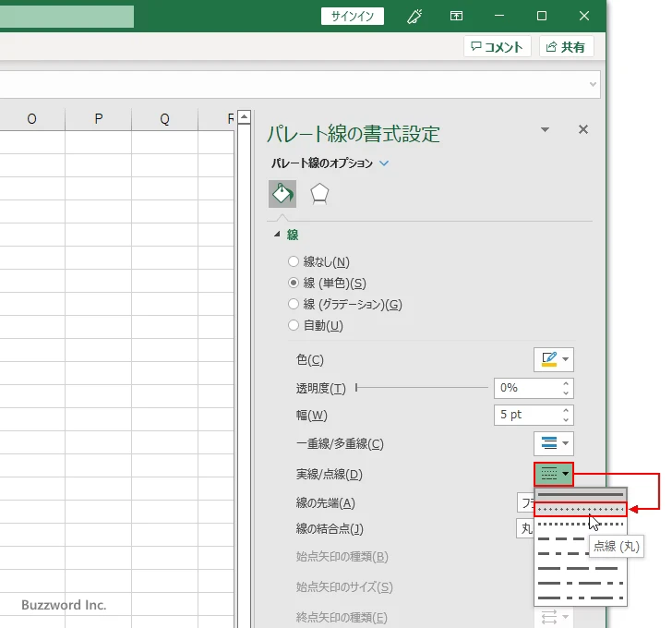Open the 一重線/多重線(C) compound type dropdown
672x628 pixels.
(554, 443)
